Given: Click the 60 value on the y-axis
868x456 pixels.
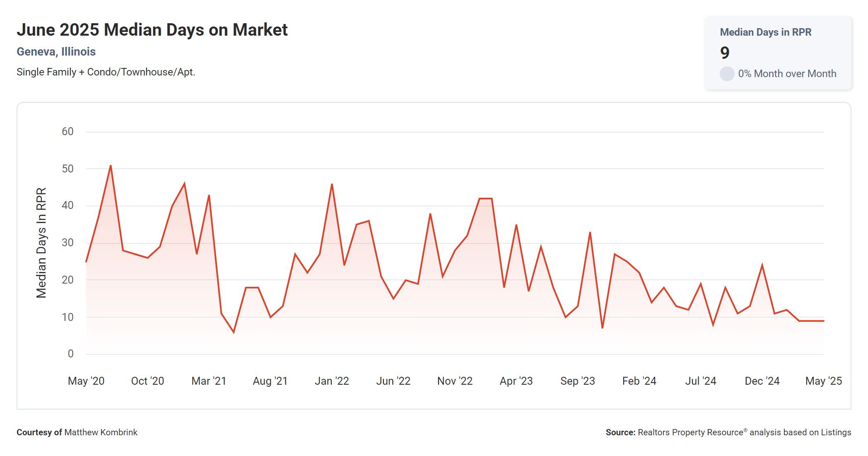Looking at the screenshot, I should [x=68, y=132].
